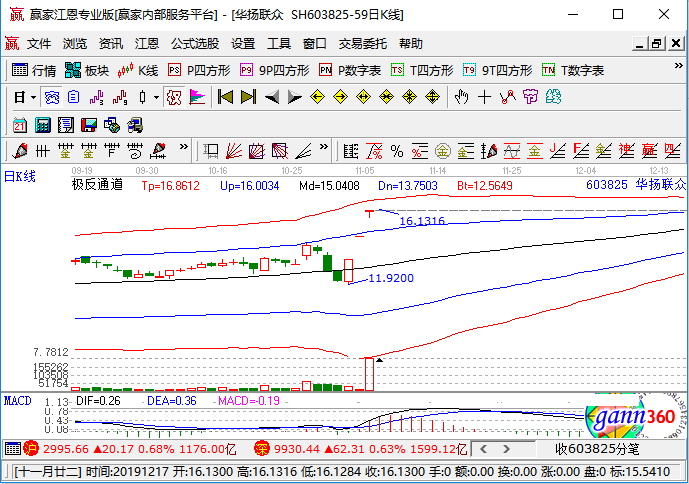Open the 资讯 menu
This screenshot has width=689, height=484.
(x=111, y=44)
